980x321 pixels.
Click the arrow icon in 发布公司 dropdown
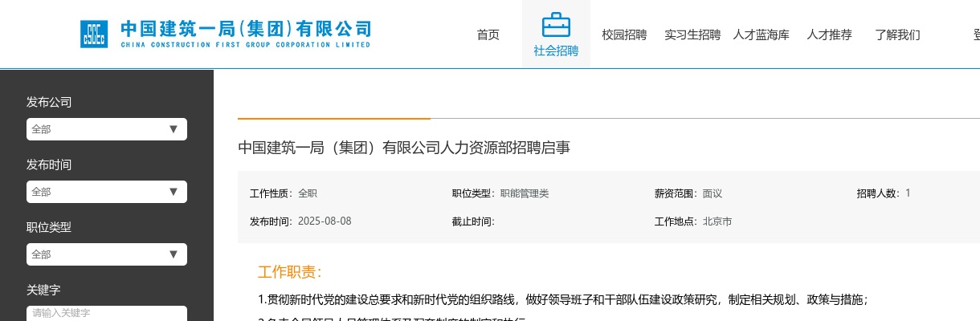(x=173, y=129)
